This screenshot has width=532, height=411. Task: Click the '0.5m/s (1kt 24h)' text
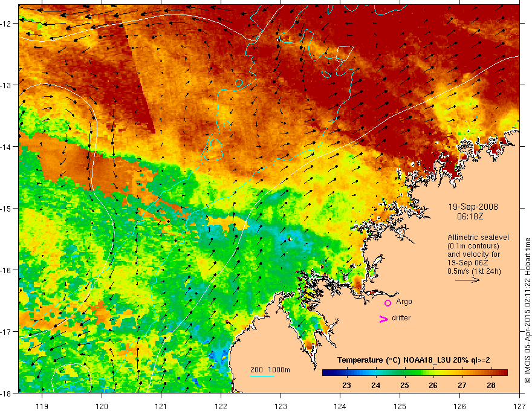point(474,271)
